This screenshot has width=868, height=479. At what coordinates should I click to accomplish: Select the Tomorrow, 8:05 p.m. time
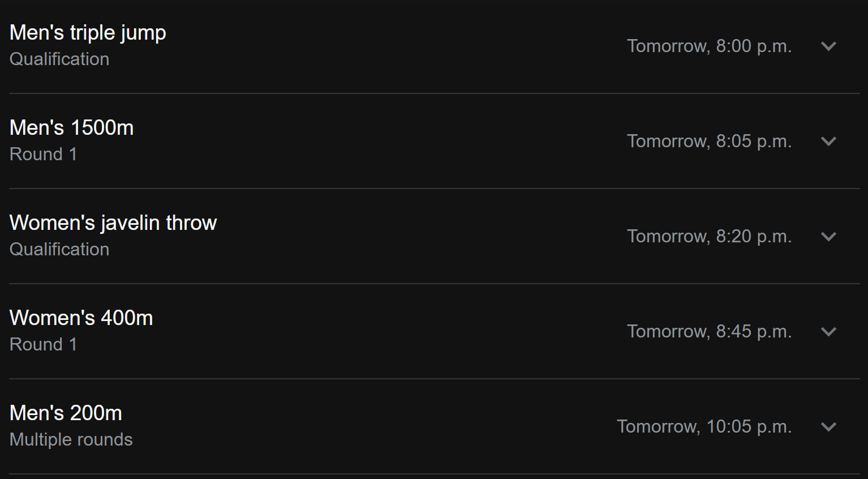point(709,141)
